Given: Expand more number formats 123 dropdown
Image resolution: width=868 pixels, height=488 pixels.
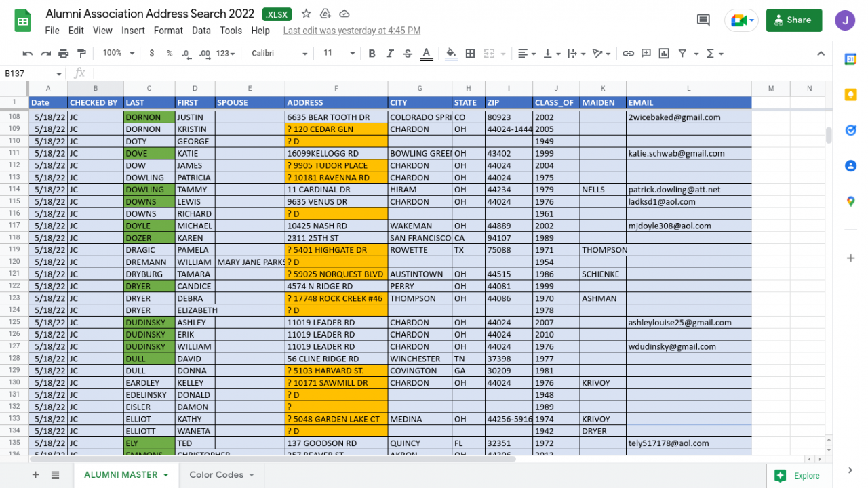Looking at the screenshot, I should tap(226, 54).
